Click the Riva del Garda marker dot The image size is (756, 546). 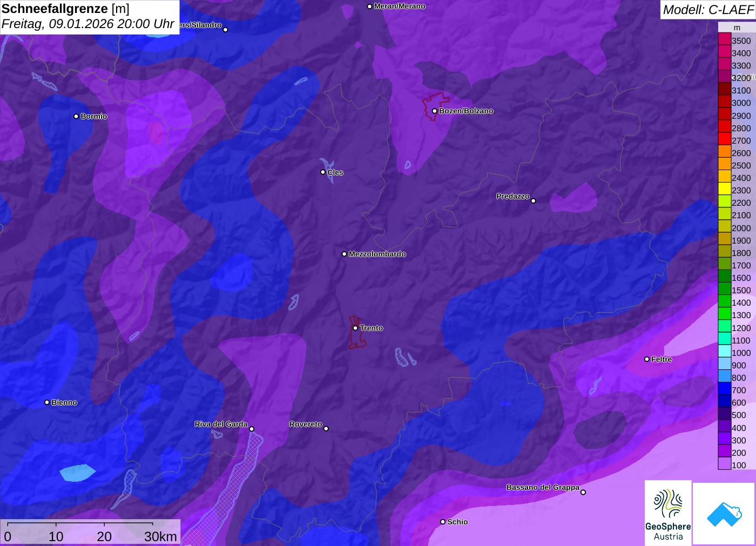click(x=252, y=429)
